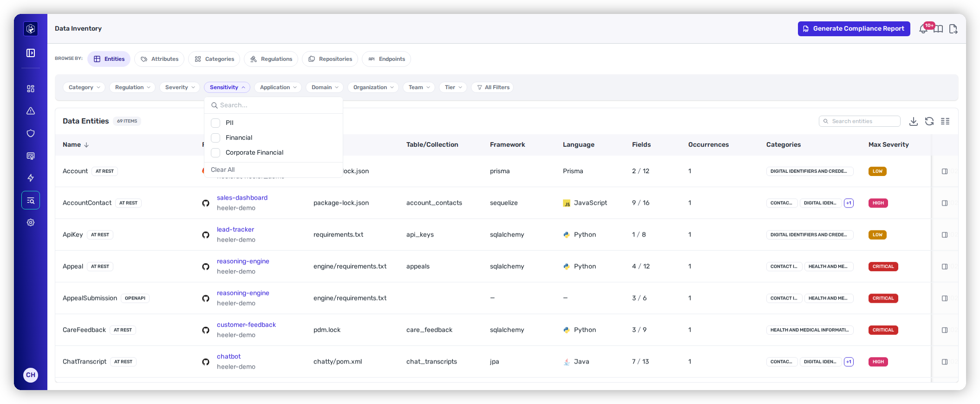Image resolution: width=980 pixels, height=404 pixels.
Task: Collapse the Sensitivity filter dropdown
Action: coord(227,87)
